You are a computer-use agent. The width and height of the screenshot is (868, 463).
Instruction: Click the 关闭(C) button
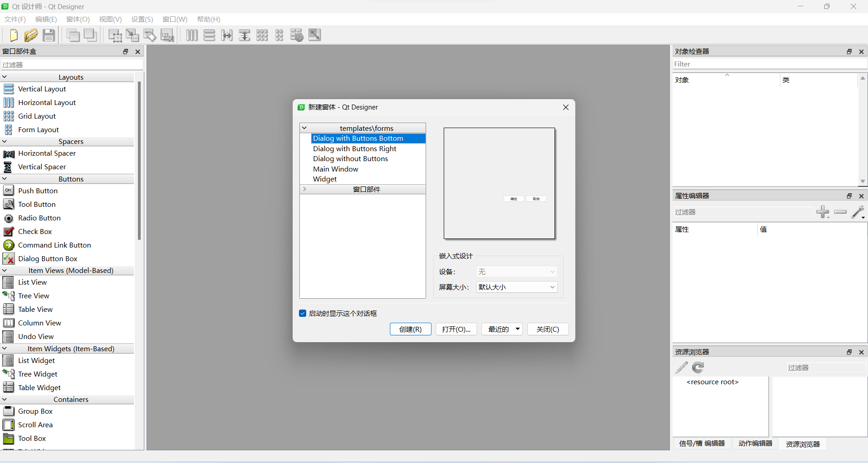(x=548, y=329)
